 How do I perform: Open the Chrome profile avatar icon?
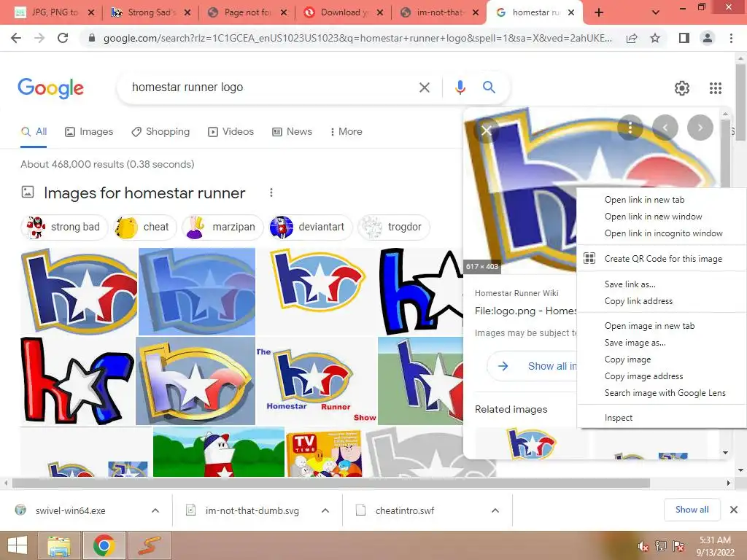tap(708, 38)
